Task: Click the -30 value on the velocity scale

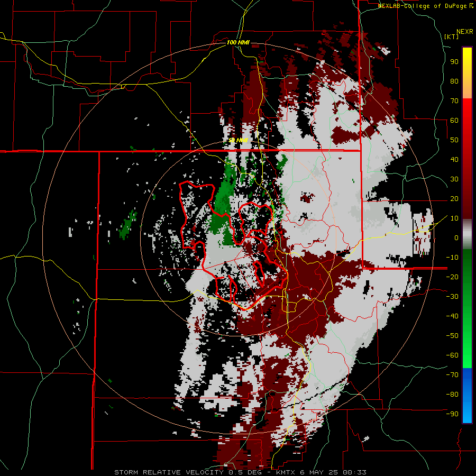Action: click(452, 297)
